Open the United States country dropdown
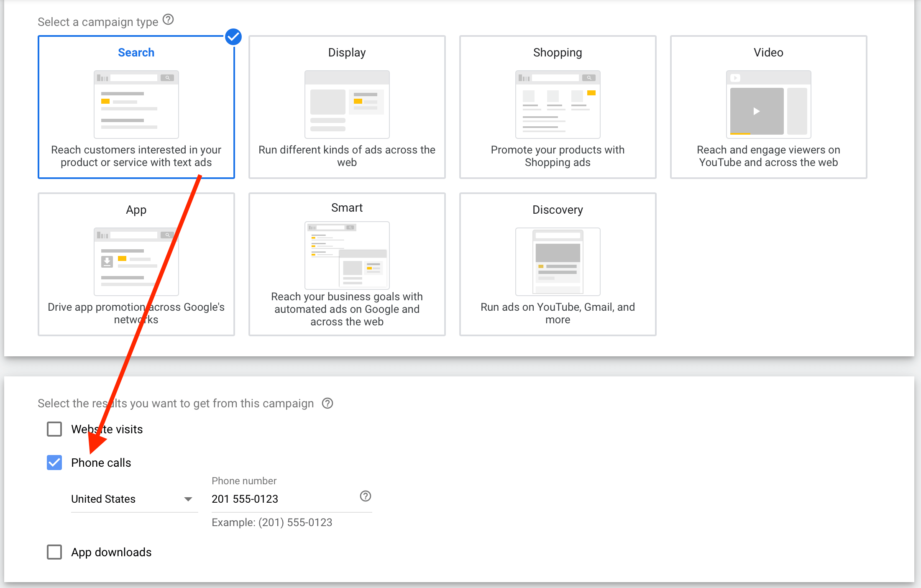Image resolution: width=921 pixels, height=588 pixels. [134, 499]
